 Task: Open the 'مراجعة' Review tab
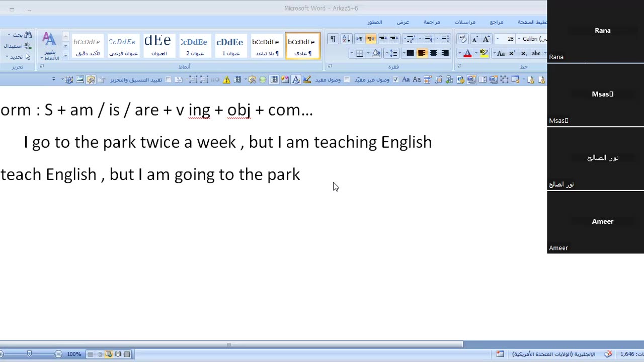tap(432, 22)
